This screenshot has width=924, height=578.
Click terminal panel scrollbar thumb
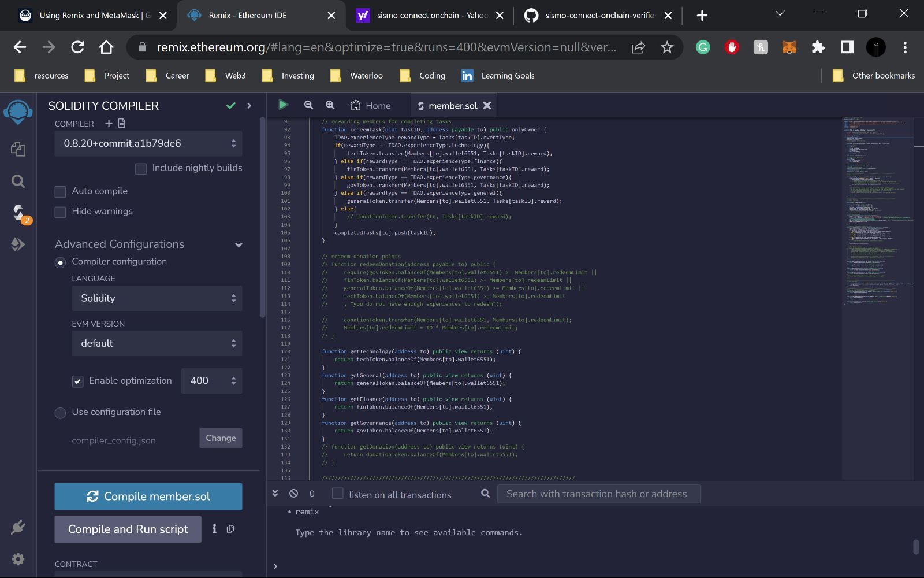[x=916, y=547]
